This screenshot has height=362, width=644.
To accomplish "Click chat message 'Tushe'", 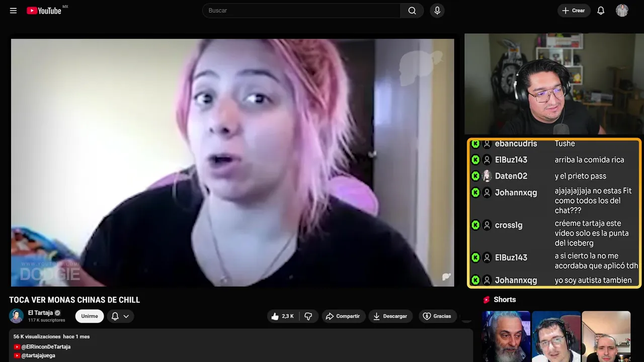I will tap(565, 144).
